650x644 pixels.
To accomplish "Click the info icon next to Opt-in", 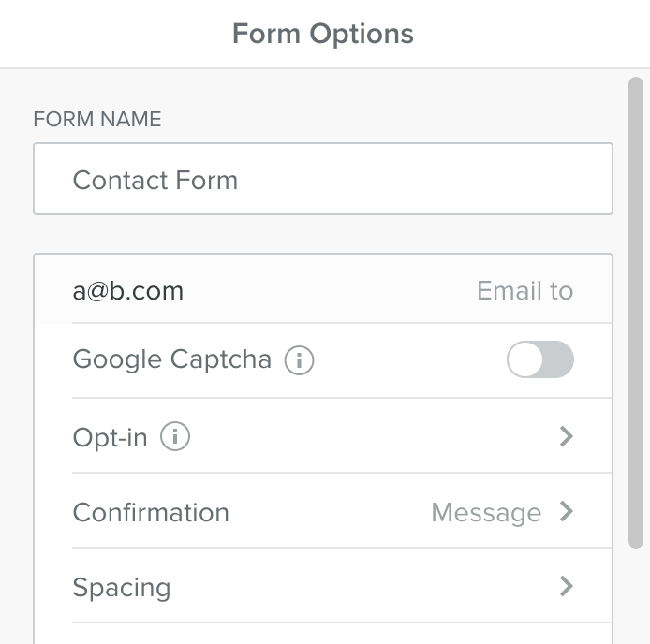I will [175, 436].
